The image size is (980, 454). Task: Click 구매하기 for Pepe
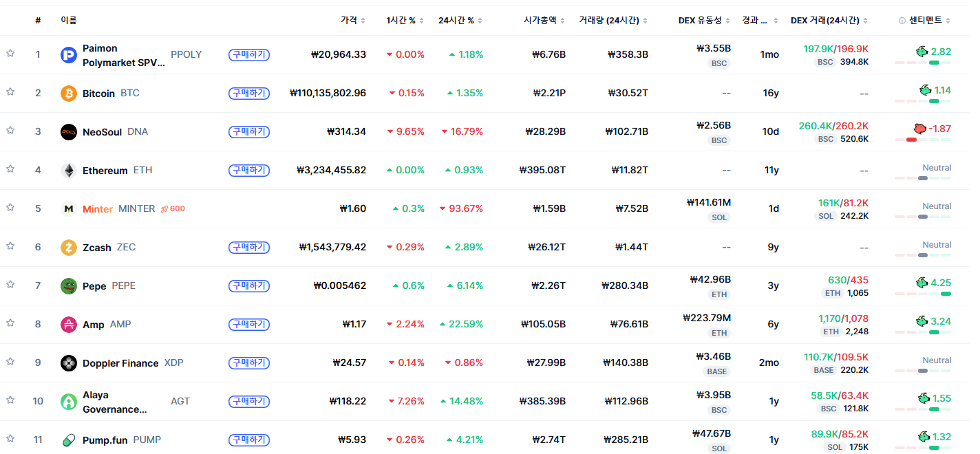[x=248, y=285]
